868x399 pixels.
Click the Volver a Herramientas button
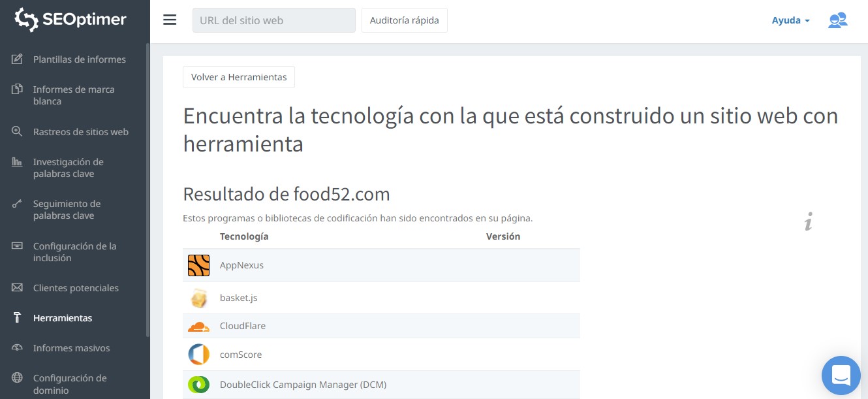238,76
